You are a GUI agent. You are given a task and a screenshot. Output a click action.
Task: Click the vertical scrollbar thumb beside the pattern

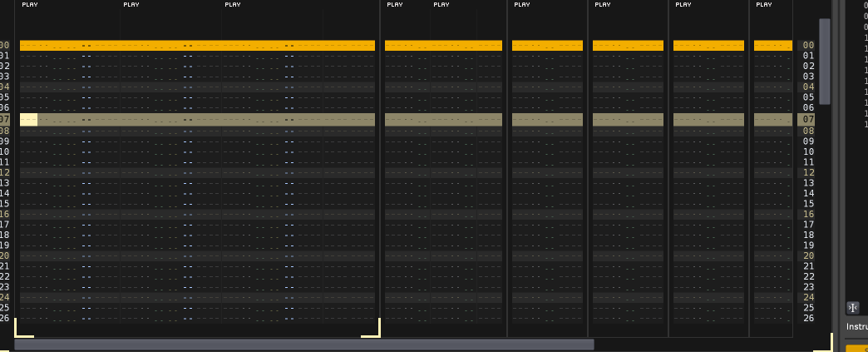click(x=825, y=62)
